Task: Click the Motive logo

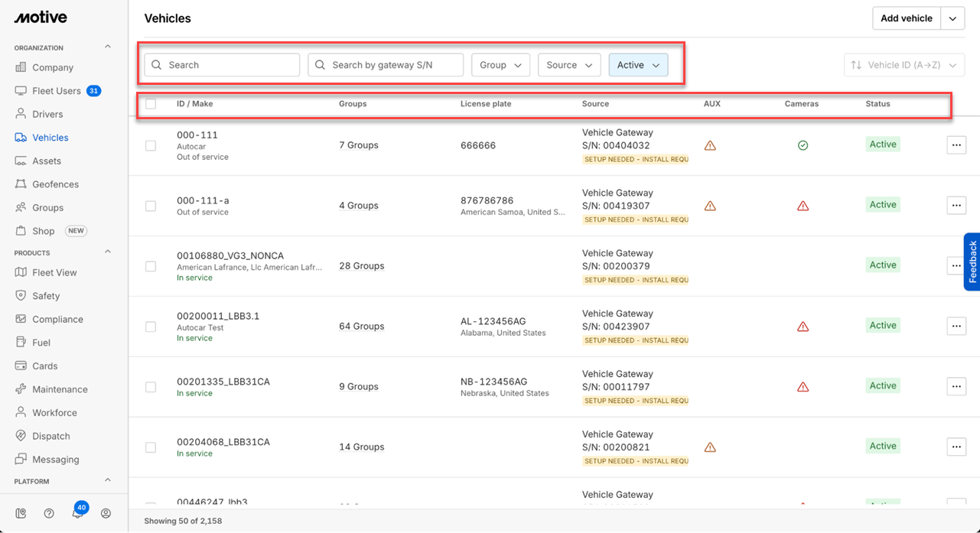Action: 41,17
